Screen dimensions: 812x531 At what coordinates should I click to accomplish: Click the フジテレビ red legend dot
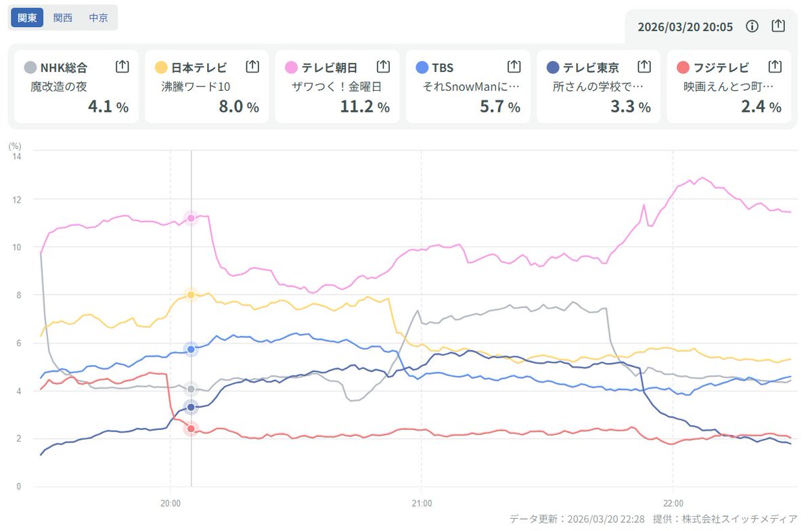(683, 68)
